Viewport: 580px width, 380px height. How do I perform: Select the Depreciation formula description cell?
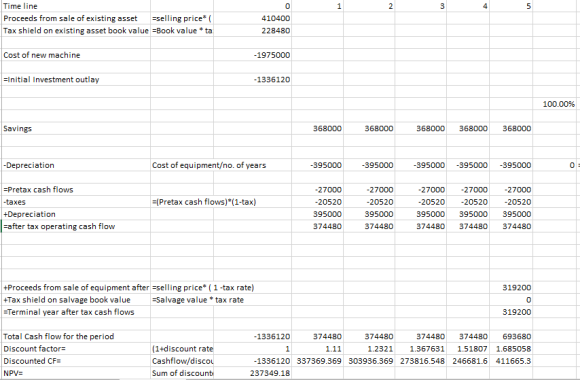click(x=209, y=165)
